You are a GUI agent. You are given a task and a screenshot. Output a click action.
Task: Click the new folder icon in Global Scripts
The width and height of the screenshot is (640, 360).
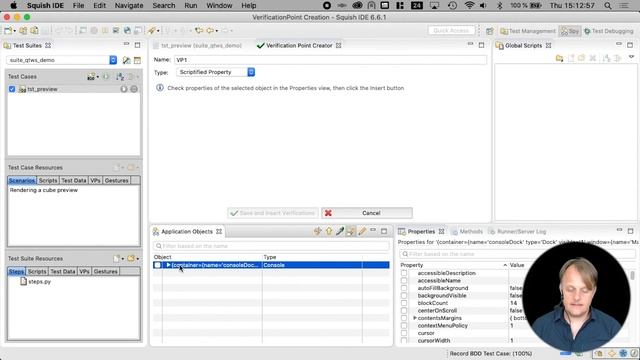(560, 58)
